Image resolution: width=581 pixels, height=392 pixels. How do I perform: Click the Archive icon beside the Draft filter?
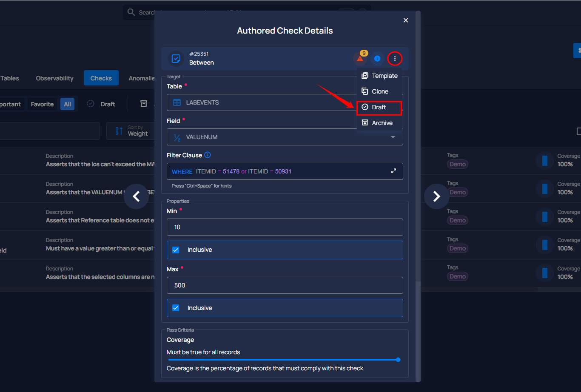(x=144, y=104)
